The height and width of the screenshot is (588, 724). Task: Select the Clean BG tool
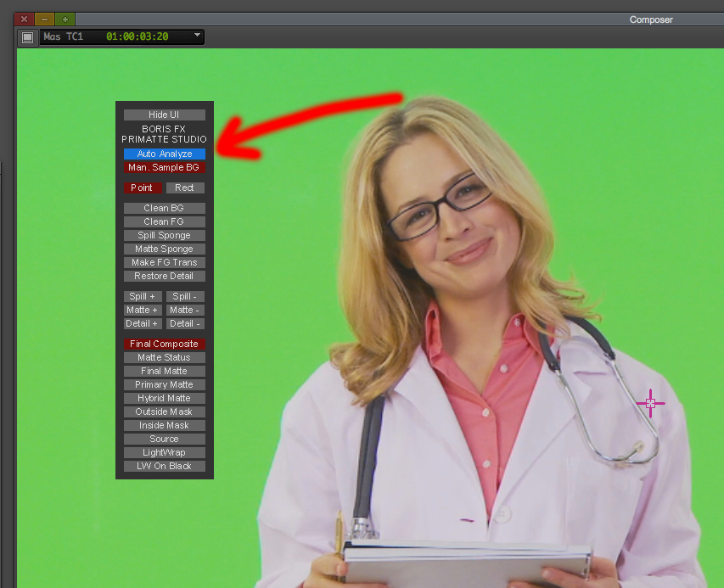click(x=164, y=208)
